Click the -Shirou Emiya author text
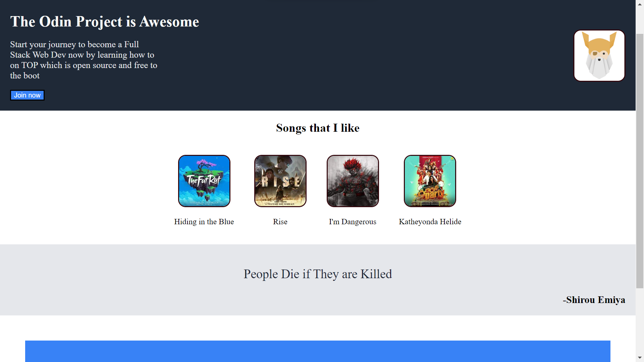644x362 pixels. (x=594, y=300)
